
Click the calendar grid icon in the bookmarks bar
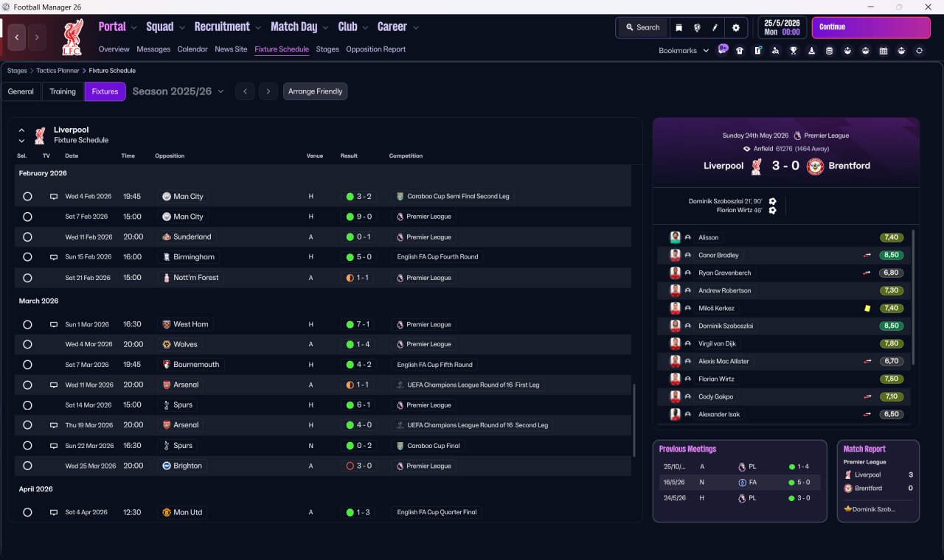coord(884,51)
